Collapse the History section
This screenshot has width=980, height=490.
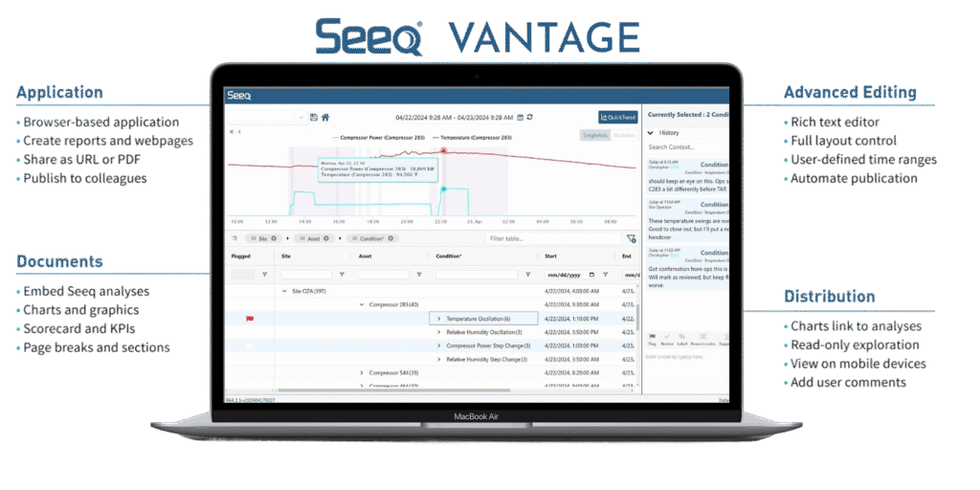point(651,133)
